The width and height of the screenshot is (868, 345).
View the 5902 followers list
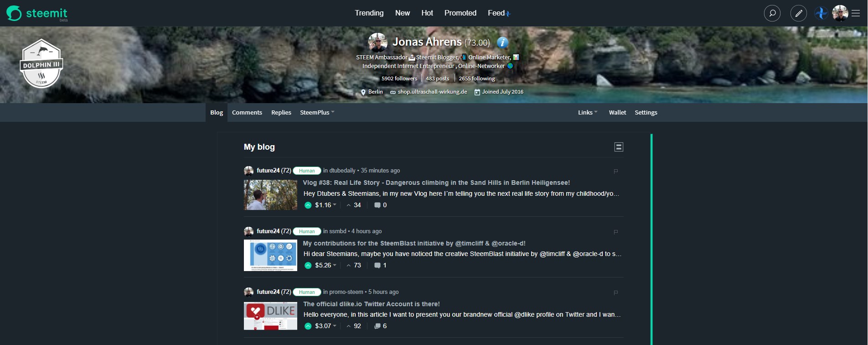pos(399,78)
